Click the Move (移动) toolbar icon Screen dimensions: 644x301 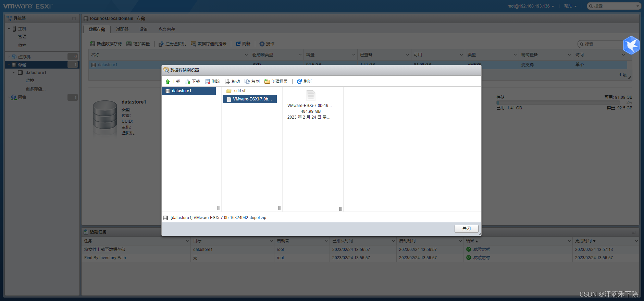pyautogui.click(x=227, y=82)
